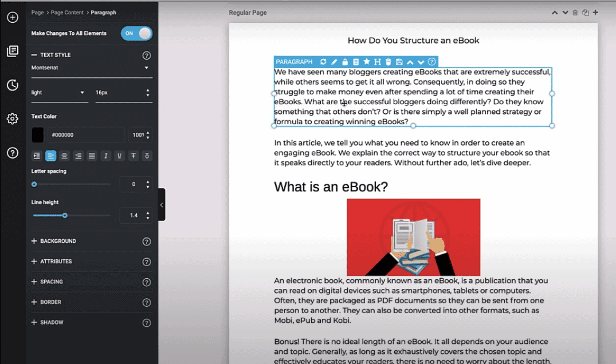616x364 pixels.
Task: Toggle justify text alignment
Action: coord(92,156)
